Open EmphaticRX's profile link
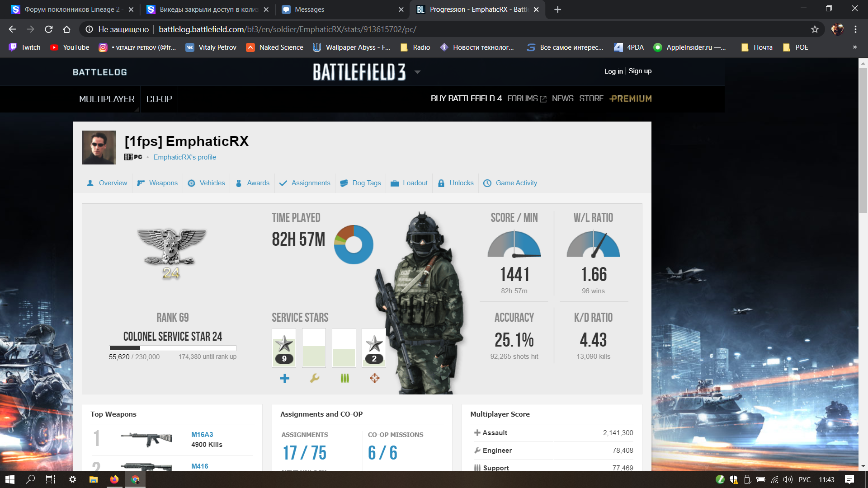The width and height of the screenshot is (868, 488). (184, 157)
